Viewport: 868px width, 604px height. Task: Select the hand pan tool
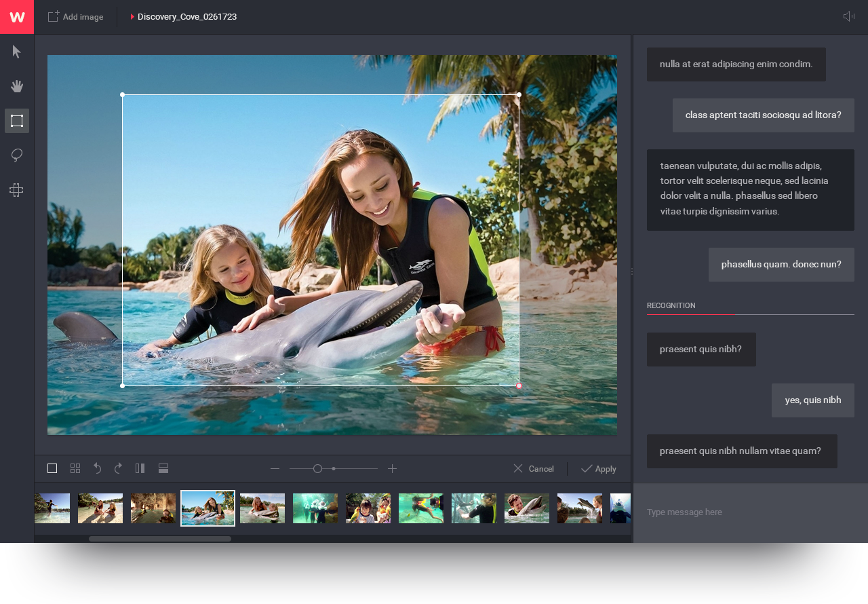click(x=17, y=86)
